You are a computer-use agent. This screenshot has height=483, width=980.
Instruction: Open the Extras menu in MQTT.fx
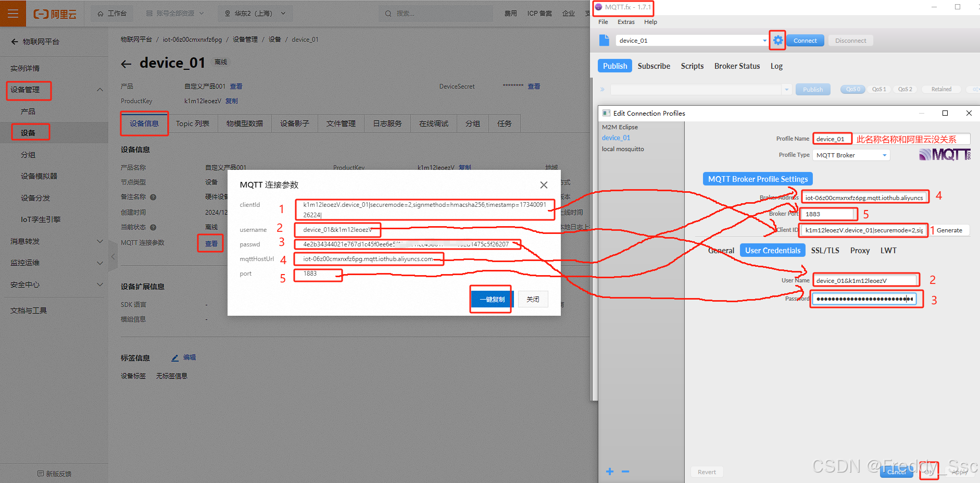click(626, 22)
